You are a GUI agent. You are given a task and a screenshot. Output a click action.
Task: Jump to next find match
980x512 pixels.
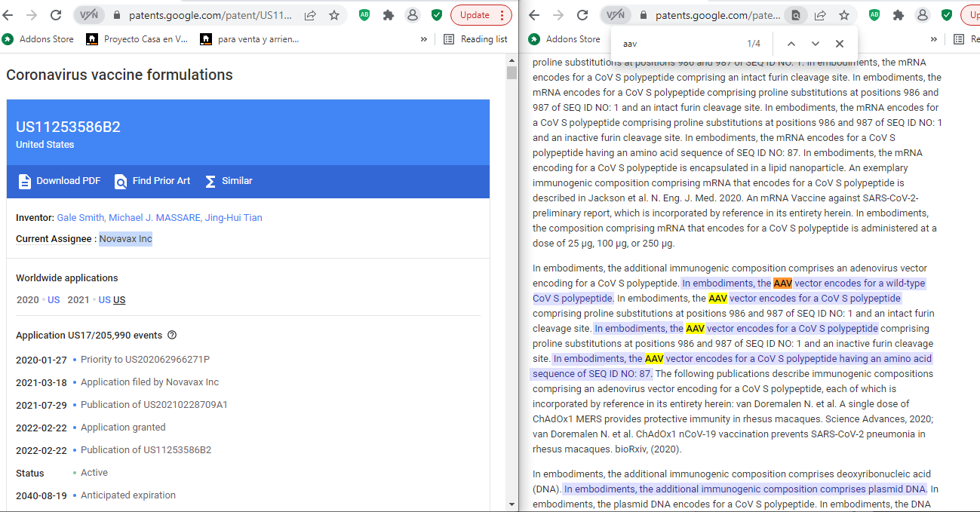pyautogui.click(x=815, y=44)
